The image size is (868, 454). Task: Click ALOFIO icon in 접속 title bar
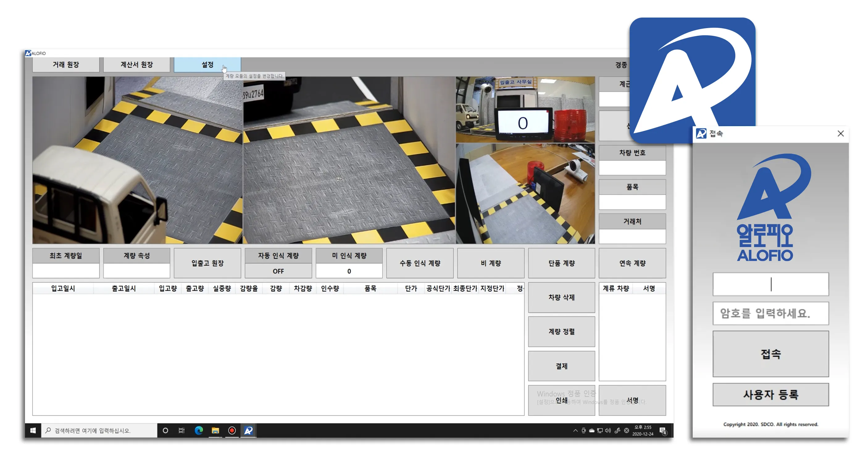pyautogui.click(x=701, y=134)
